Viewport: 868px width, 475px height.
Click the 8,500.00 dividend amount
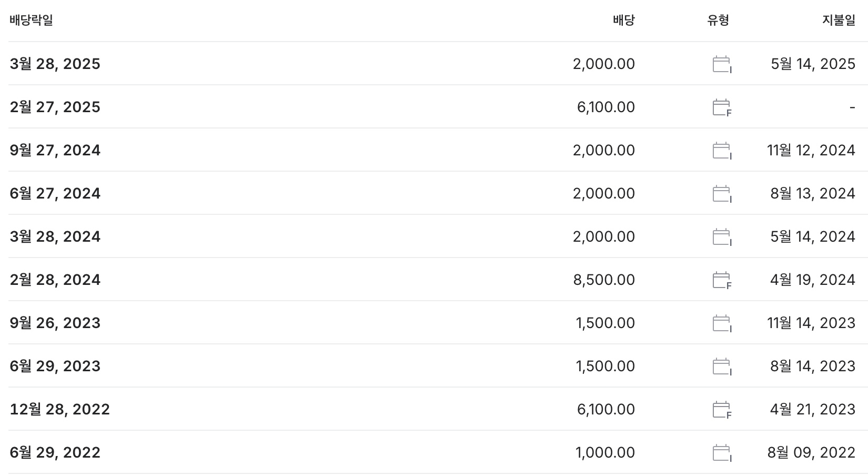click(x=603, y=280)
